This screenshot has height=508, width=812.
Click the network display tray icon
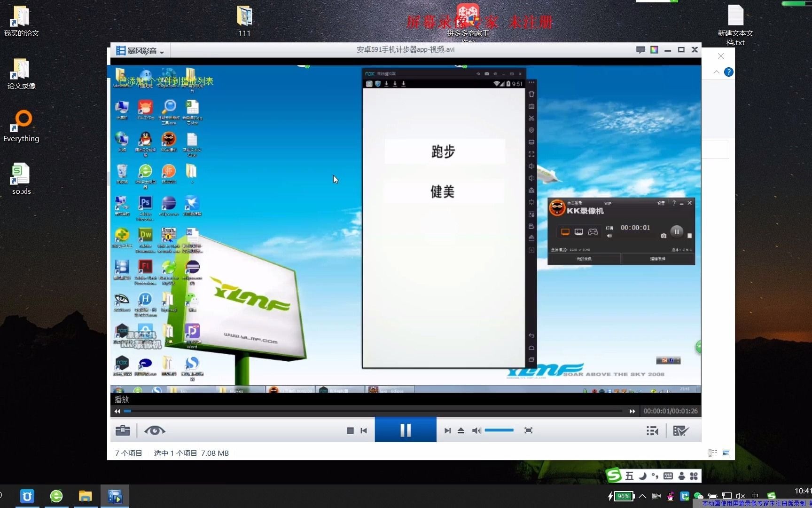click(x=726, y=496)
